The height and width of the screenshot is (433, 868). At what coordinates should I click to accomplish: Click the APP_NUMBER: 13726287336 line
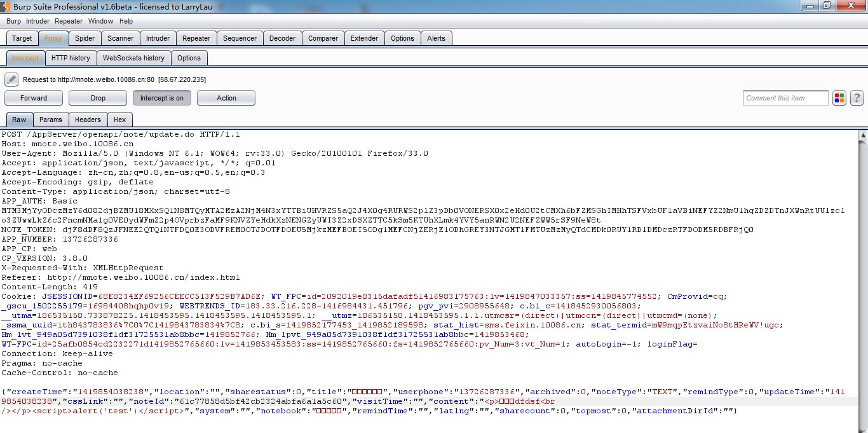coord(60,239)
